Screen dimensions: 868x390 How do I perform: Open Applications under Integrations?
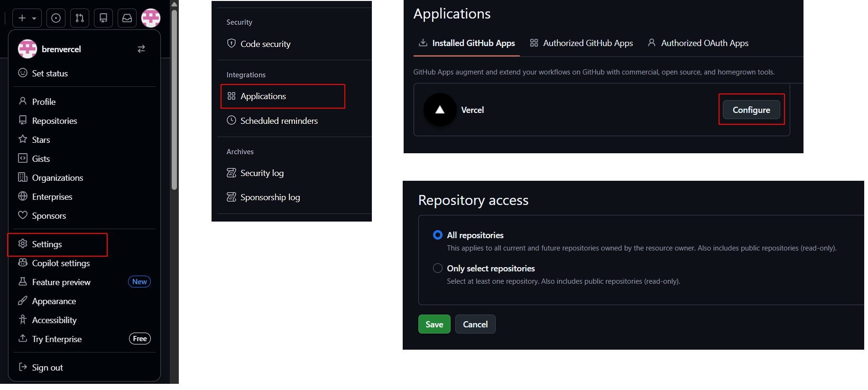tap(263, 96)
